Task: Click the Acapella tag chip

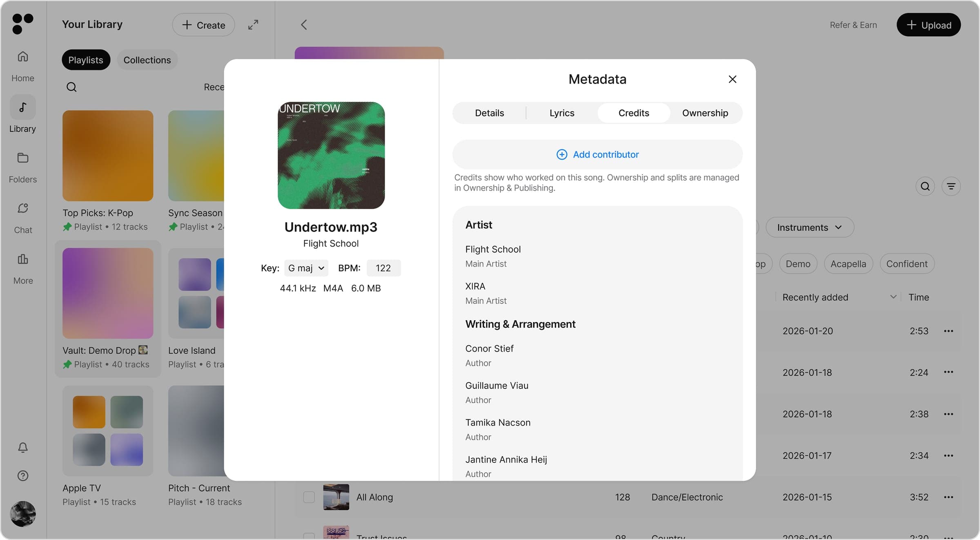Action: click(x=848, y=264)
